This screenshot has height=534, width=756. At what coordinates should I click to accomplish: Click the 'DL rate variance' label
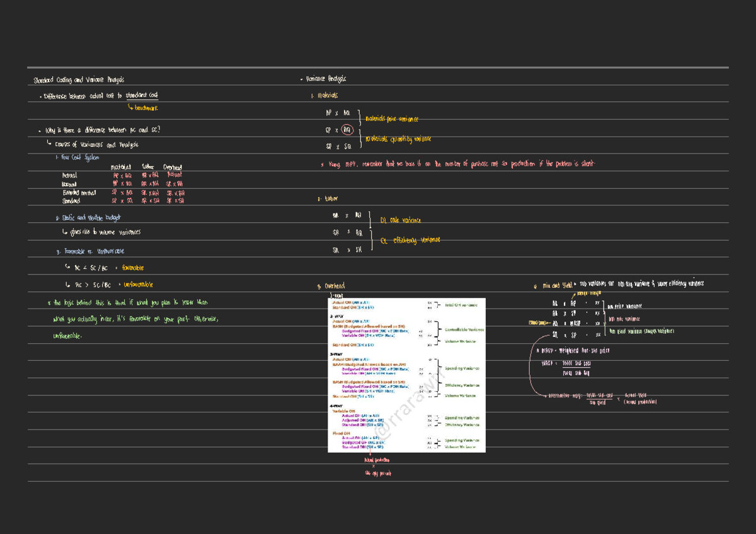point(401,220)
